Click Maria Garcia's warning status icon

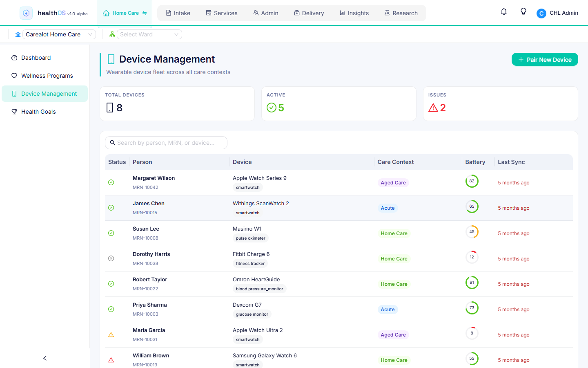[111, 334]
